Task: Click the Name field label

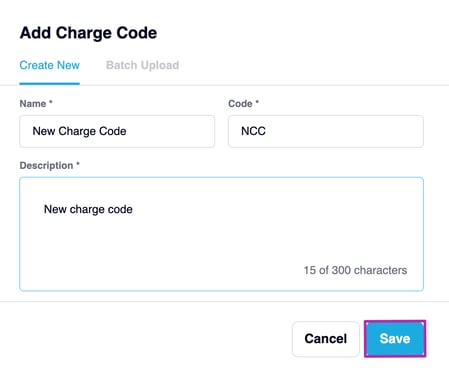Action: pyautogui.click(x=33, y=104)
